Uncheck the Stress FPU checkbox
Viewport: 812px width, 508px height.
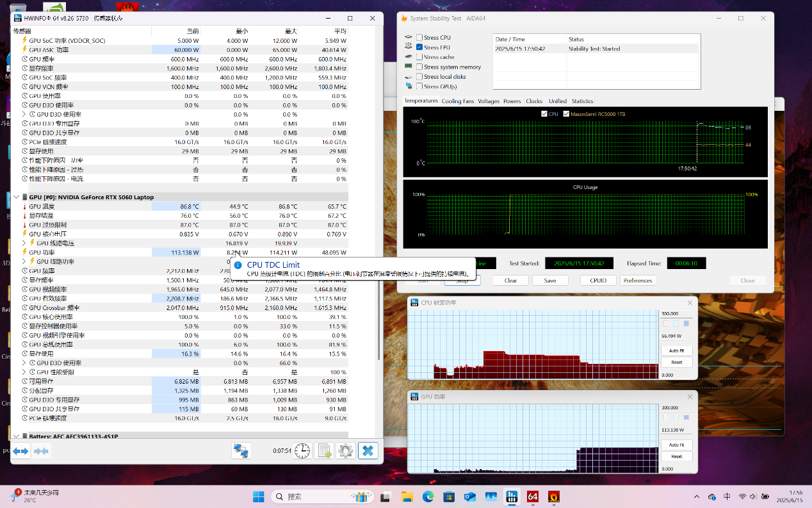pyautogui.click(x=419, y=47)
